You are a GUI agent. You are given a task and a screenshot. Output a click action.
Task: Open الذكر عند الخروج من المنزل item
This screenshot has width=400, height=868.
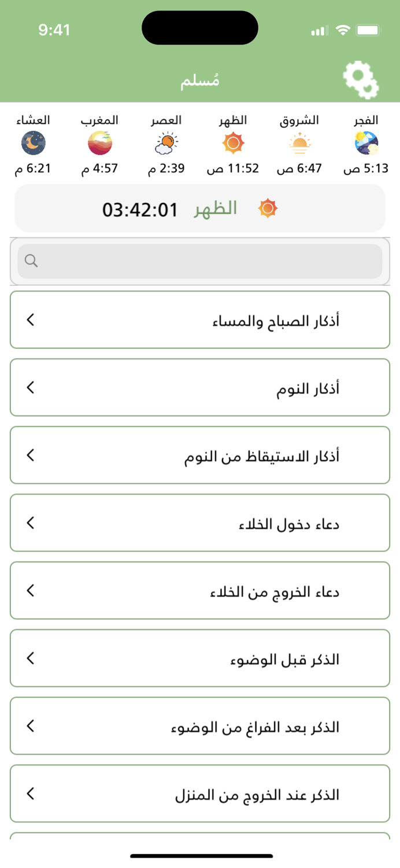(199, 793)
